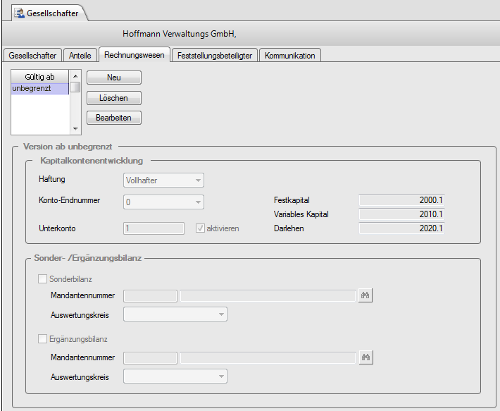Switch to the Gesellschafter sub-tab
This screenshot has width=500, height=411.
coord(32,55)
